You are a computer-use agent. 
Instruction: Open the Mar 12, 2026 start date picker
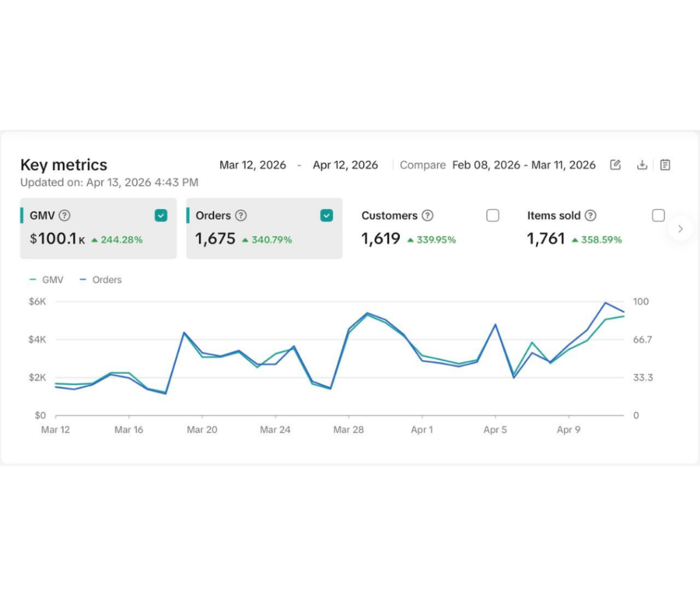(253, 165)
